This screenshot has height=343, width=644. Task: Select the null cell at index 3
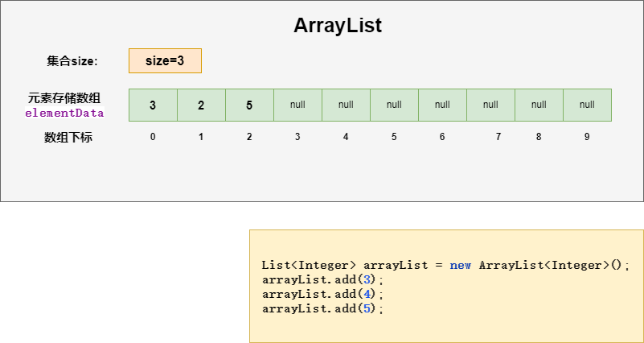click(x=297, y=105)
